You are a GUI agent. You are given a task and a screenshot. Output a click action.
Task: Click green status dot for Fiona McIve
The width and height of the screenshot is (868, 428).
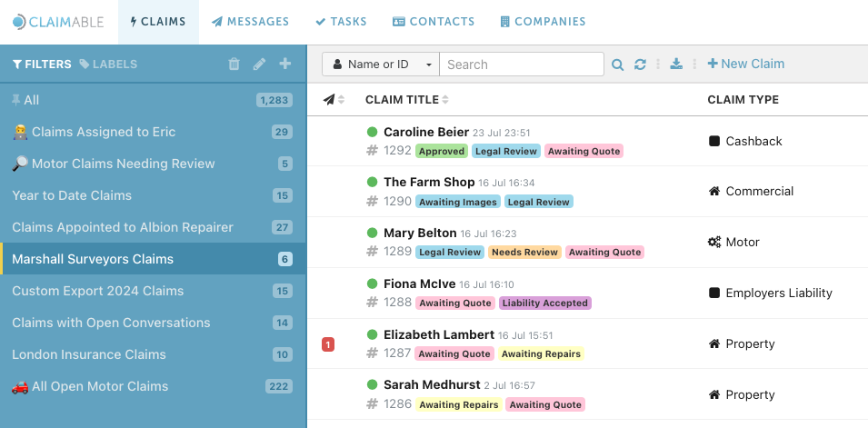(x=372, y=284)
